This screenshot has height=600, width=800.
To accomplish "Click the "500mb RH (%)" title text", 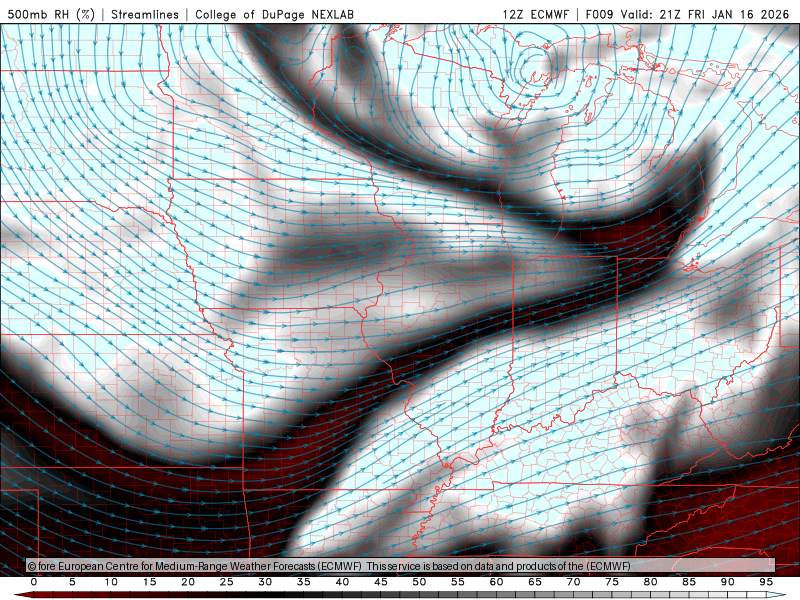I will [51, 14].
